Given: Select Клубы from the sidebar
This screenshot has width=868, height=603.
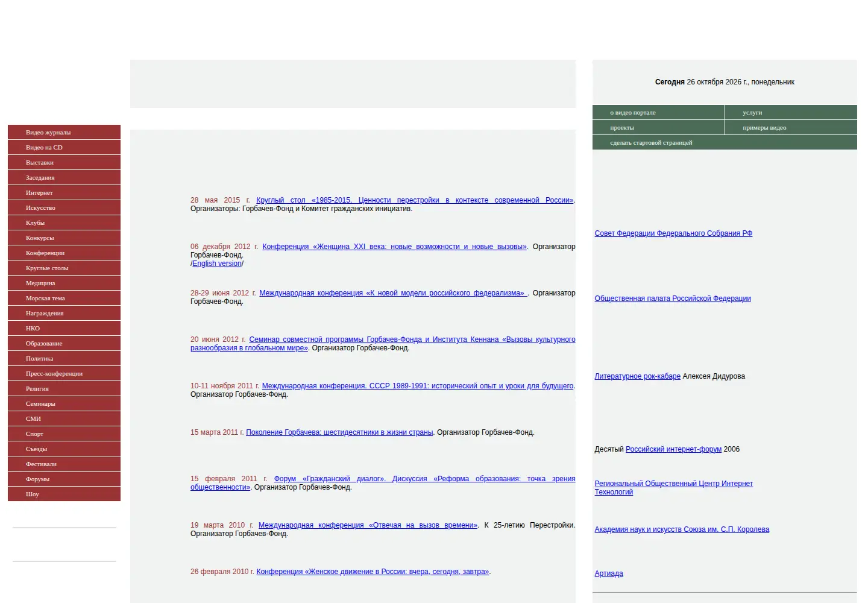Looking at the screenshot, I should [x=64, y=223].
